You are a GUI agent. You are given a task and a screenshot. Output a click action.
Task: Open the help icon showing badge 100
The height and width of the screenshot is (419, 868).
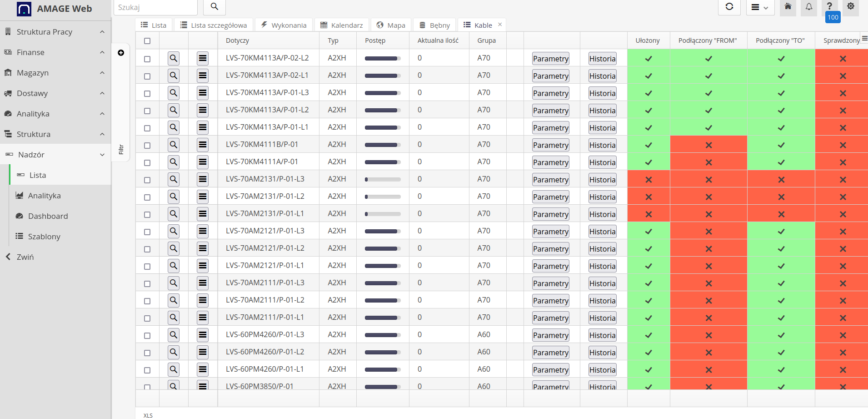[x=830, y=6]
